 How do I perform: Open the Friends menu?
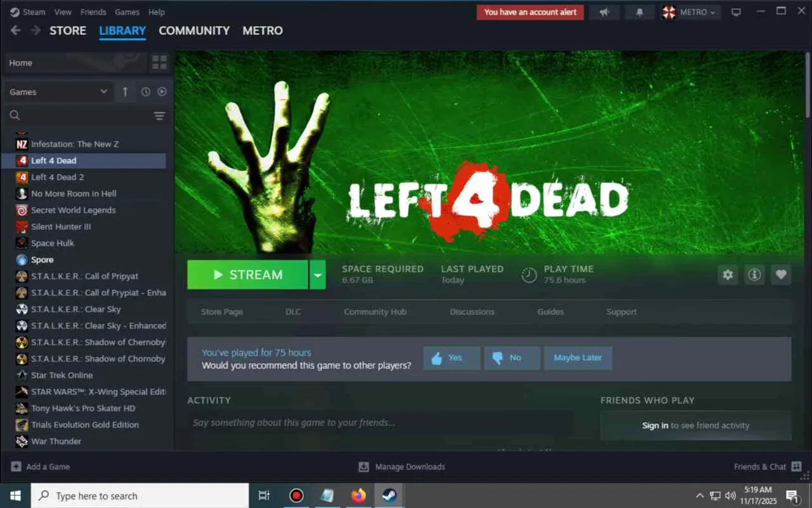point(93,12)
